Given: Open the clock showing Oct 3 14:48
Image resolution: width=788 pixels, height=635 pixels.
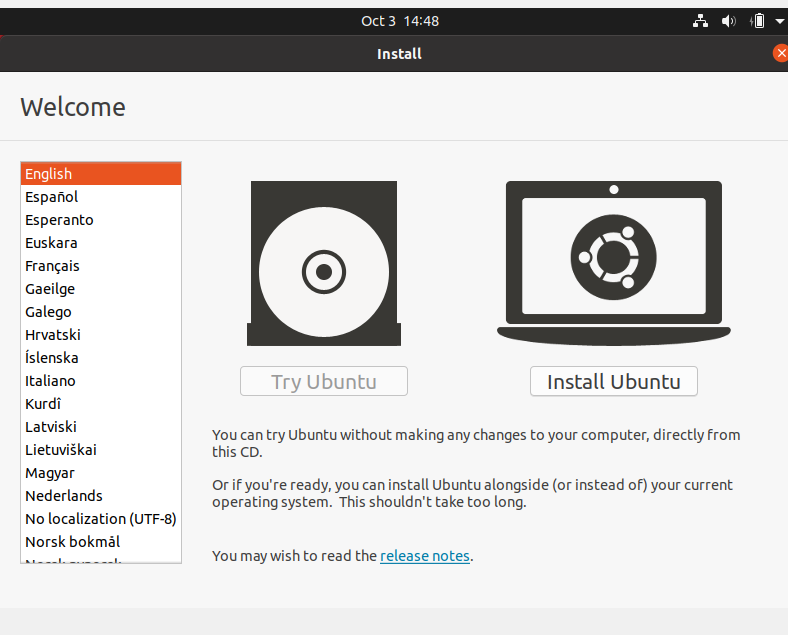Looking at the screenshot, I should pyautogui.click(x=400, y=21).
